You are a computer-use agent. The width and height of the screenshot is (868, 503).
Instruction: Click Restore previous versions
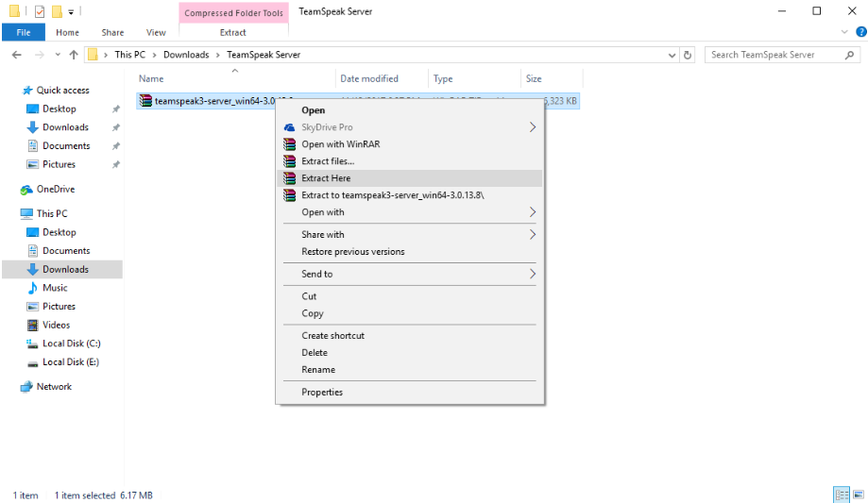tap(409, 251)
